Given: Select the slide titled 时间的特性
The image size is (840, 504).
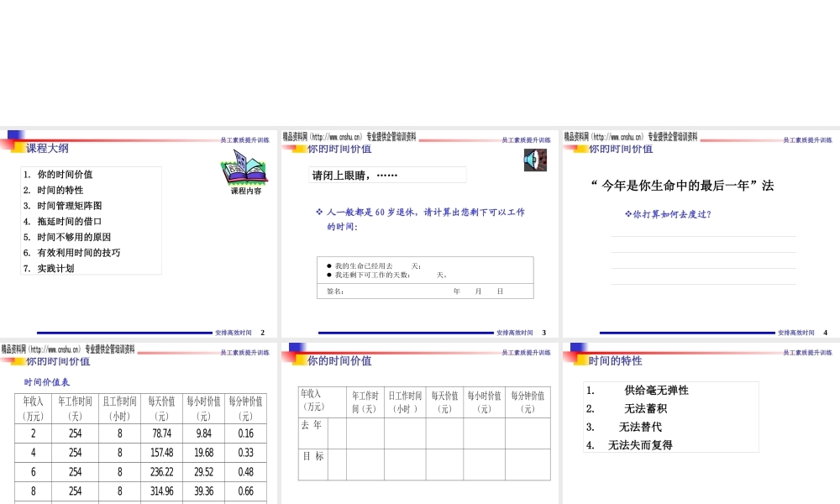Looking at the screenshot, I should (701, 423).
